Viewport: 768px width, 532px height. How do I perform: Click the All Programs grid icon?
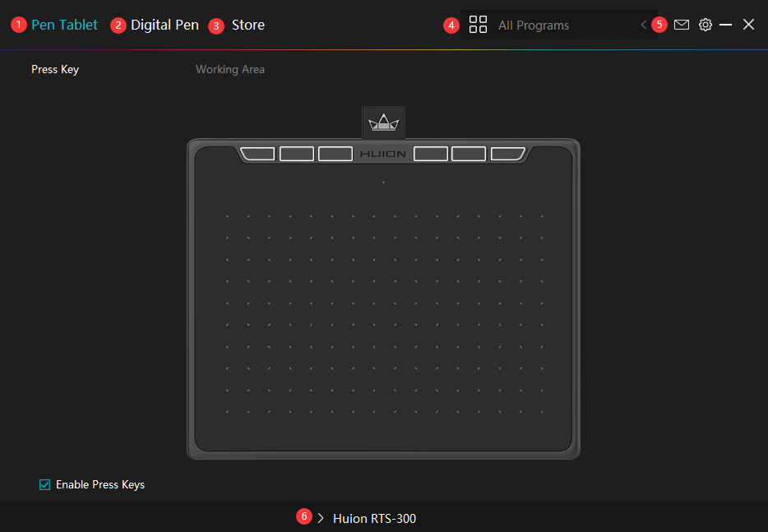478,25
